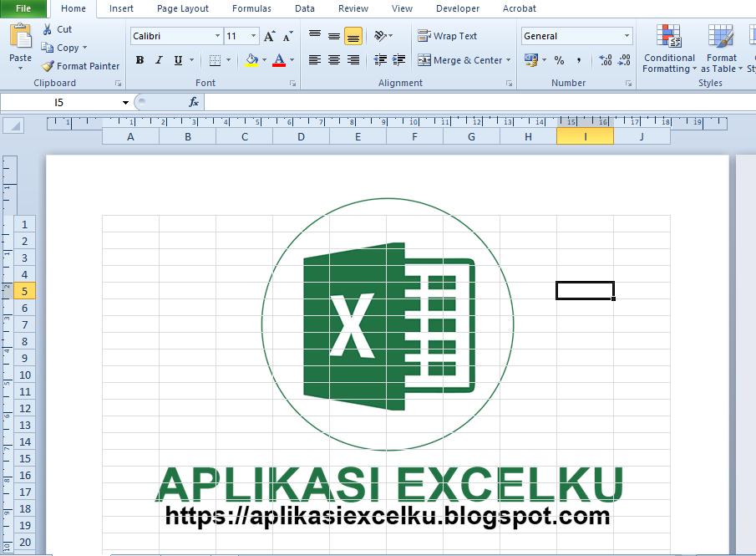Switch to the Acrobat tab
This screenshot has height=556, width=756.
tap(520, 8)
